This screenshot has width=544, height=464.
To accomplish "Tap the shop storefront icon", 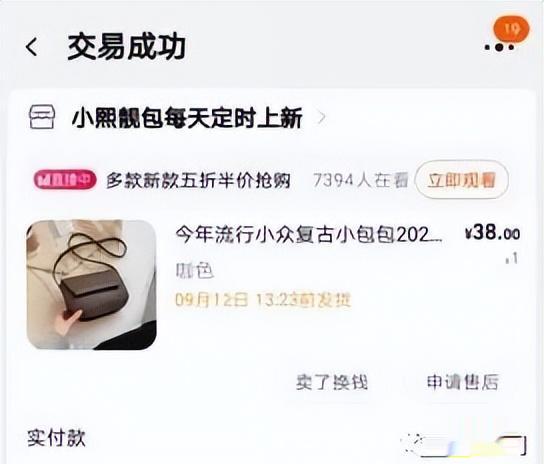I will point(42,118).
